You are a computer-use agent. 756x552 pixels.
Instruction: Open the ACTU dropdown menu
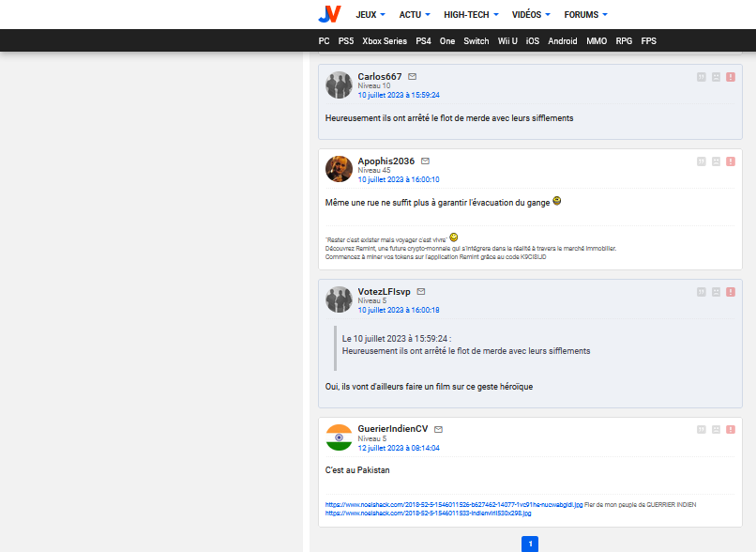[x=415, y=15]
